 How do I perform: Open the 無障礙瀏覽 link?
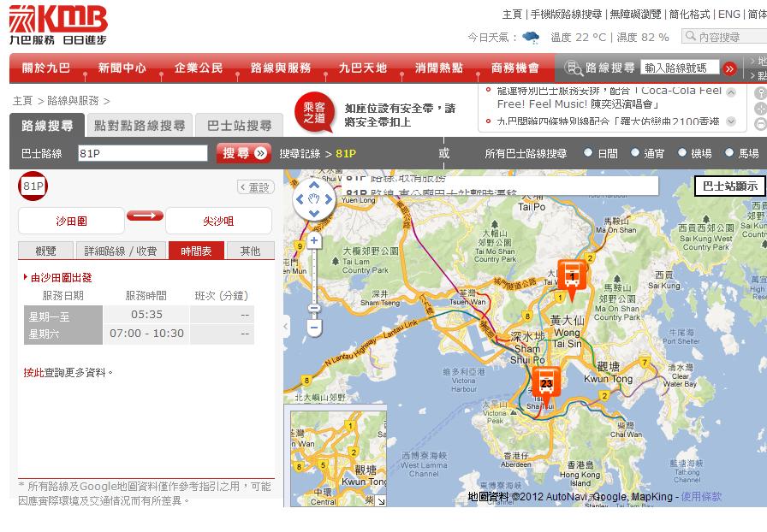(635, 15)
